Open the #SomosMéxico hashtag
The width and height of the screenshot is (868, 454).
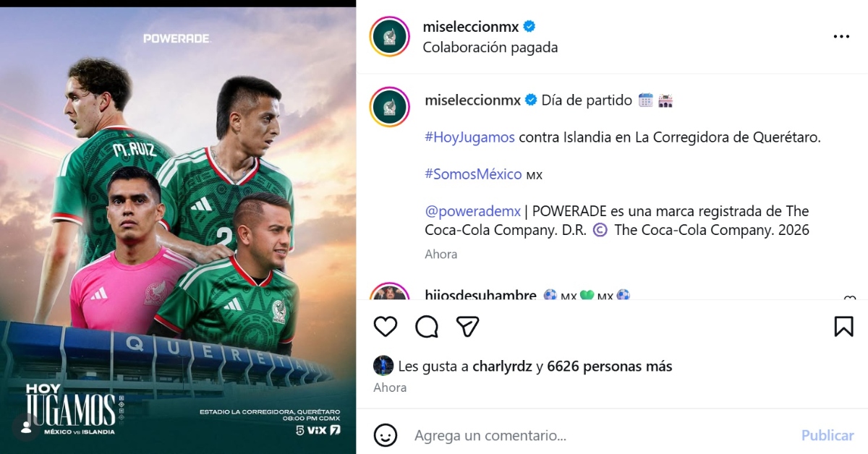pos(474,174)
